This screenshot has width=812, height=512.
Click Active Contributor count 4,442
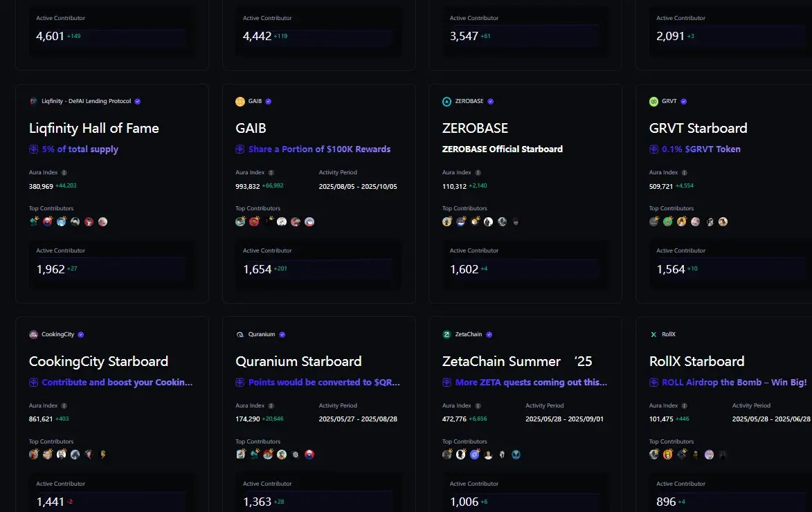pos(258,36)
